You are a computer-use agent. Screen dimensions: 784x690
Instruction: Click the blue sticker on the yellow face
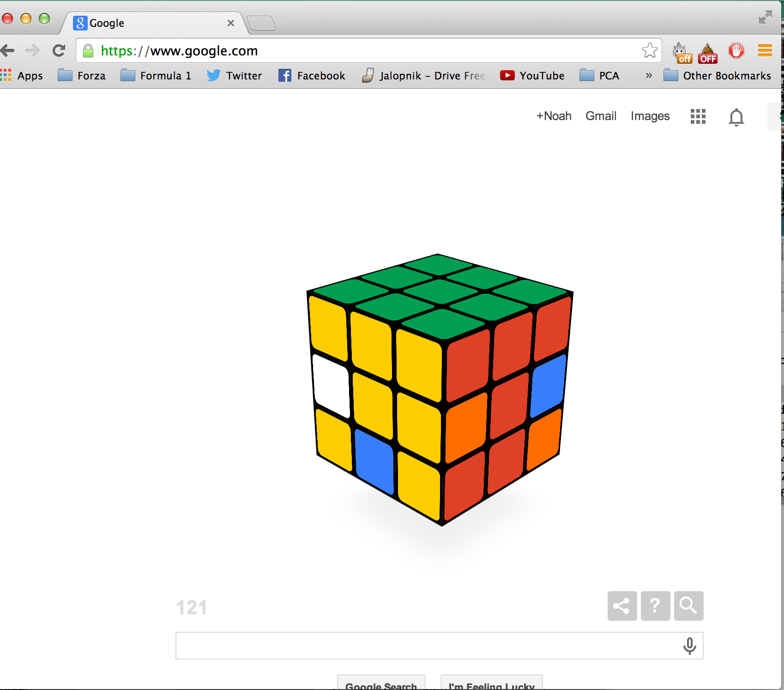pyautogui.click(x=374, y=461)
